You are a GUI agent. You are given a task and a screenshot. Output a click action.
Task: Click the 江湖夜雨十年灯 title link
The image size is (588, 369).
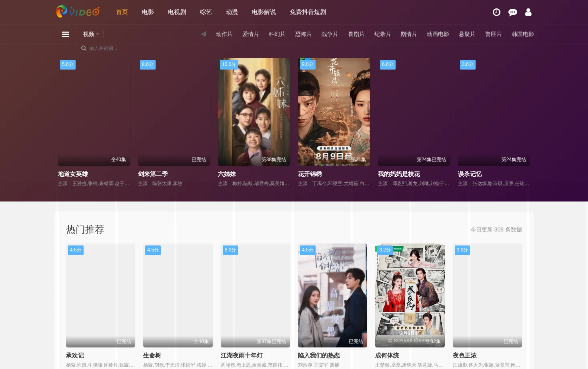pyautogui.click(x=242, y=355)
